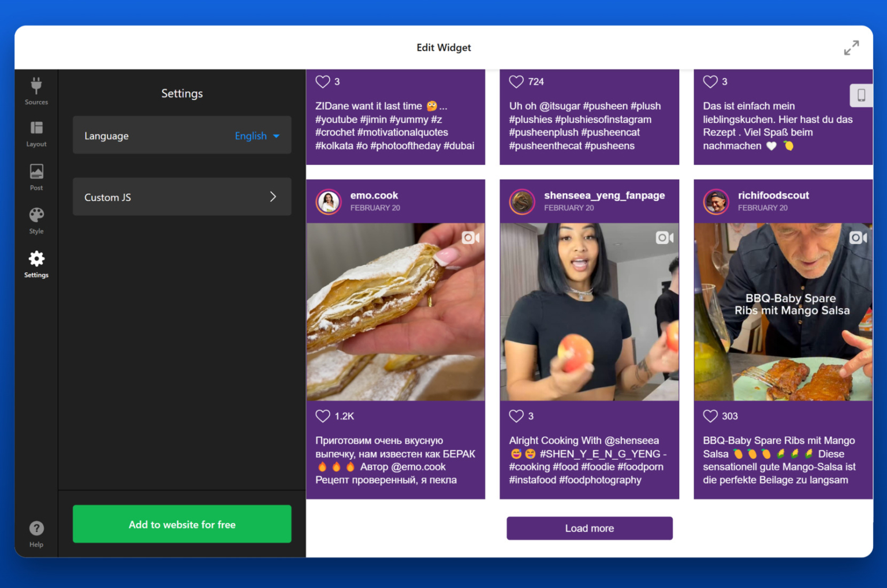The width and height of the screenshot is (887, 588).
Task: Click the Help question mark icon
Action: [36, 527]
